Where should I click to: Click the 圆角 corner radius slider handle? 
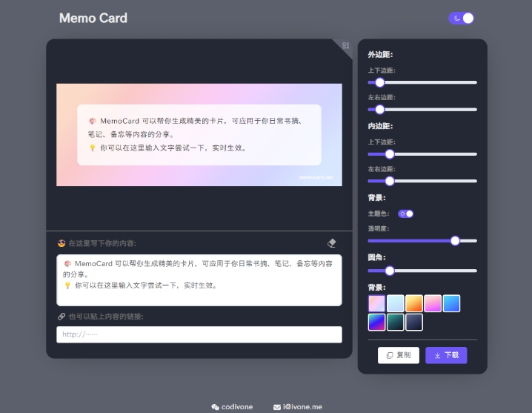(x=390, y=271)
